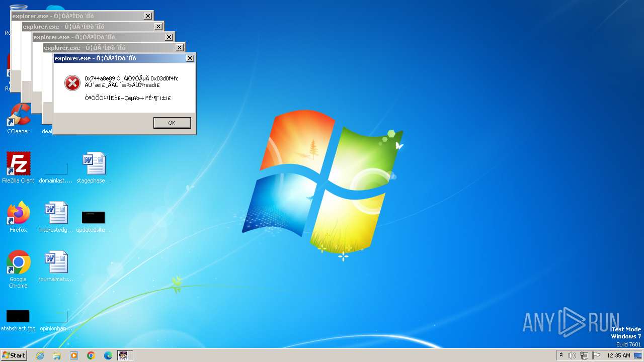Click the red error icon in the dialog
The image size is (644, 362).
[x=72, y=83]
